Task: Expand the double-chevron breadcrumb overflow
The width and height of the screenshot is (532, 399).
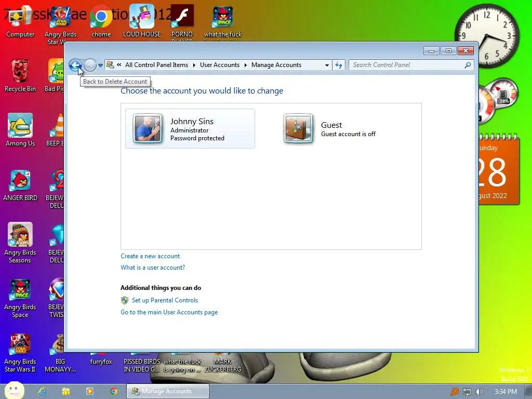Action: coord(119,65)
